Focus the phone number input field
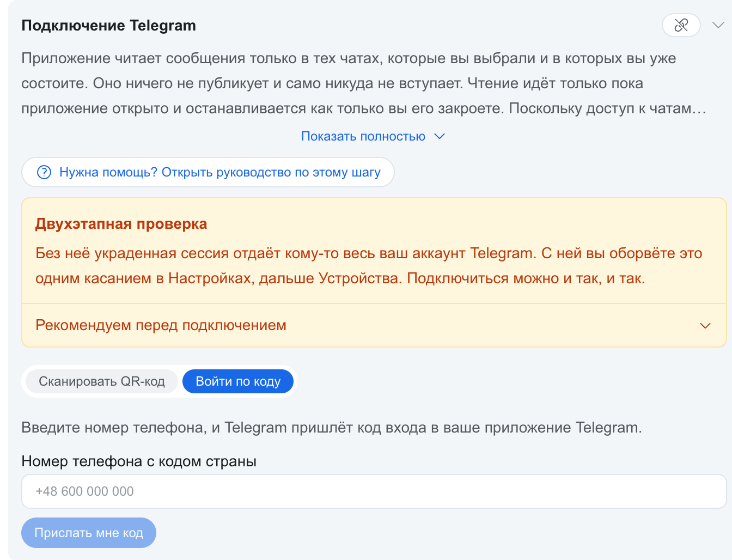732x560 pixels. 374,491
